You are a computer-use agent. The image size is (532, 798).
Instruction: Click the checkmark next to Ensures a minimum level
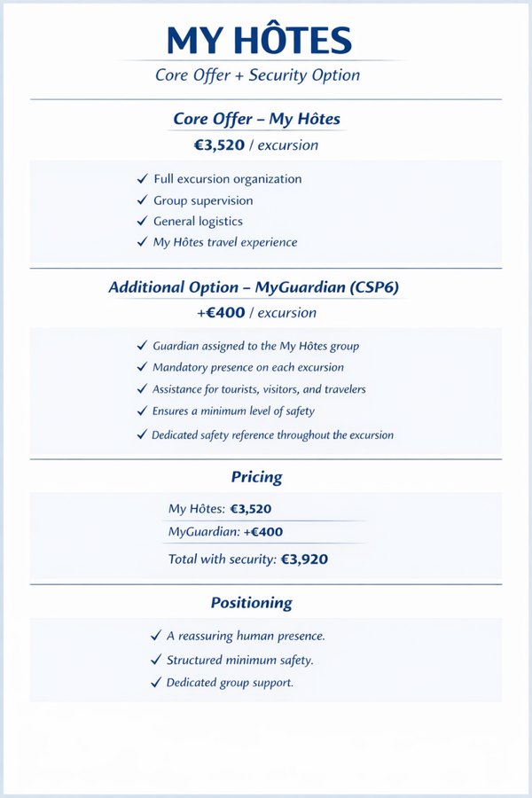pos(143,411)
